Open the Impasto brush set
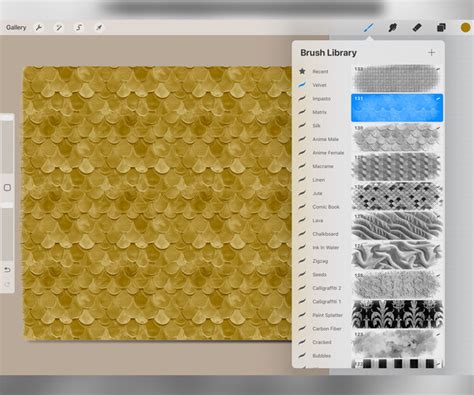The image size is (474, 395). click(x=321, y=99)
